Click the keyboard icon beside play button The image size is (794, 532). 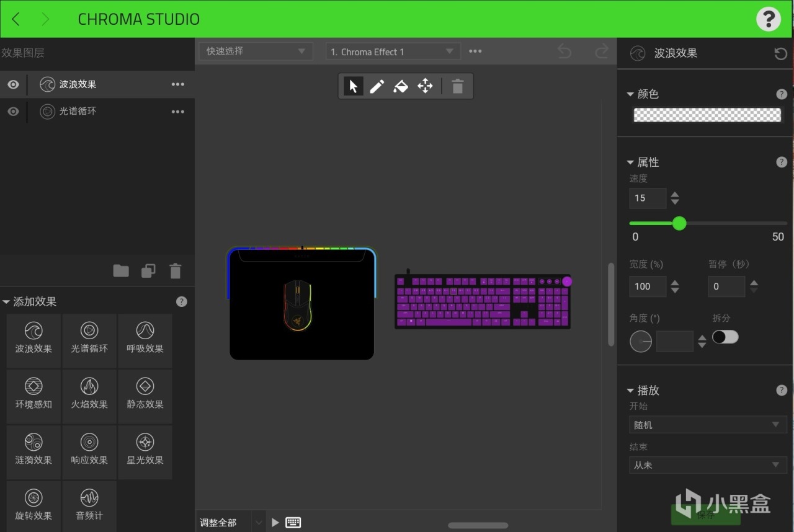(293, 523)
